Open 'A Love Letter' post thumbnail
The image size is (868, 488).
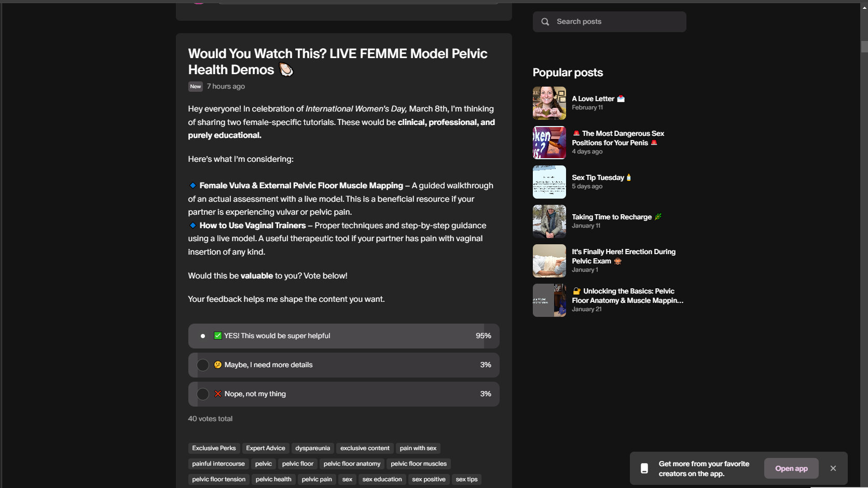(549, 103)
